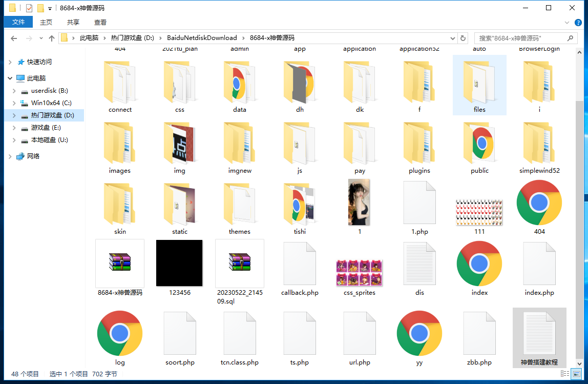Expand the 网络 tree node
This screenshot has height=384, width=588.
pyautogui.click(x=10, y=156)
